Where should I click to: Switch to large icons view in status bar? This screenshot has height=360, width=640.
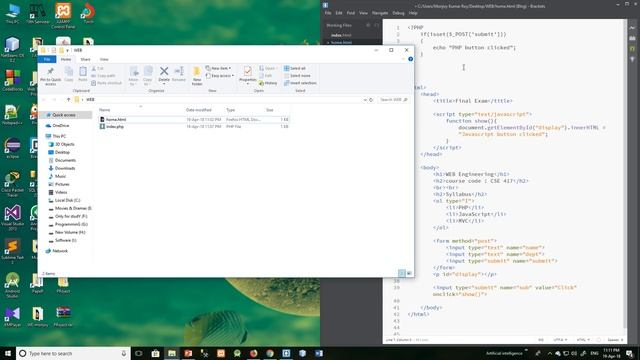pos(409,273)
